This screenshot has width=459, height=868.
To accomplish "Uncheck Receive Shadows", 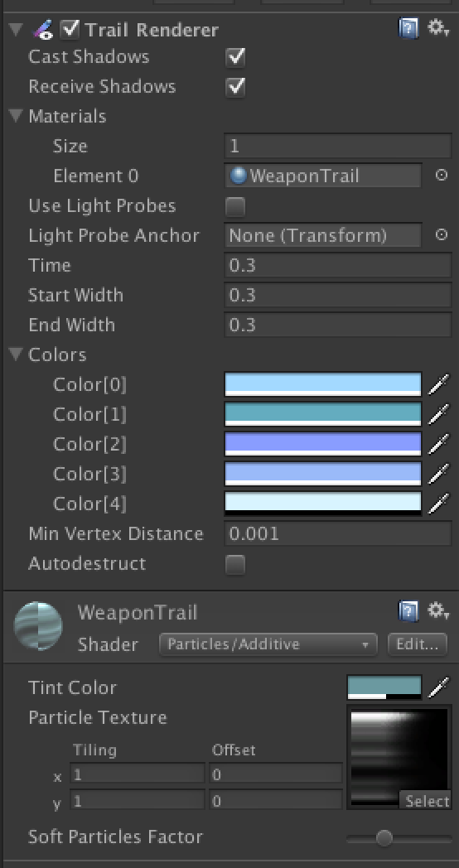I will pos(235,87).
